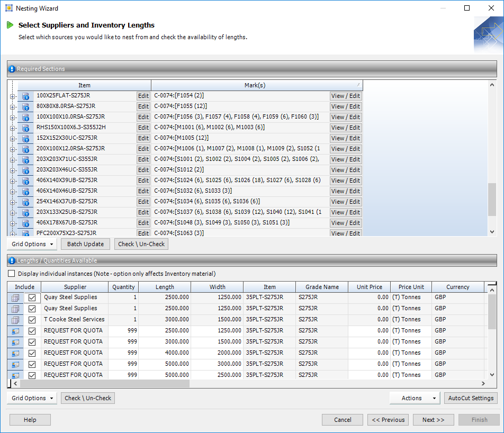This screenshot has width=504, height=433.
Task: Click View / Edit for 152X152X30UC-S275JR
Action: tap(346, 138)
